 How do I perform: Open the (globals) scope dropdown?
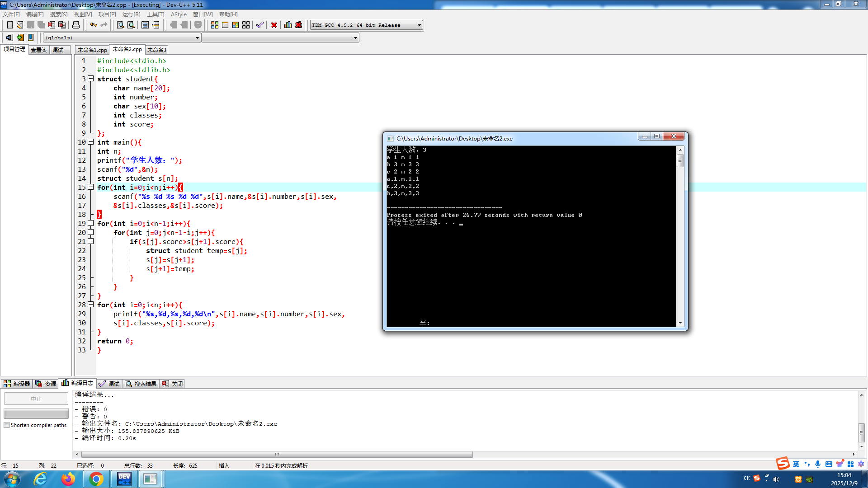pos(197,38)
